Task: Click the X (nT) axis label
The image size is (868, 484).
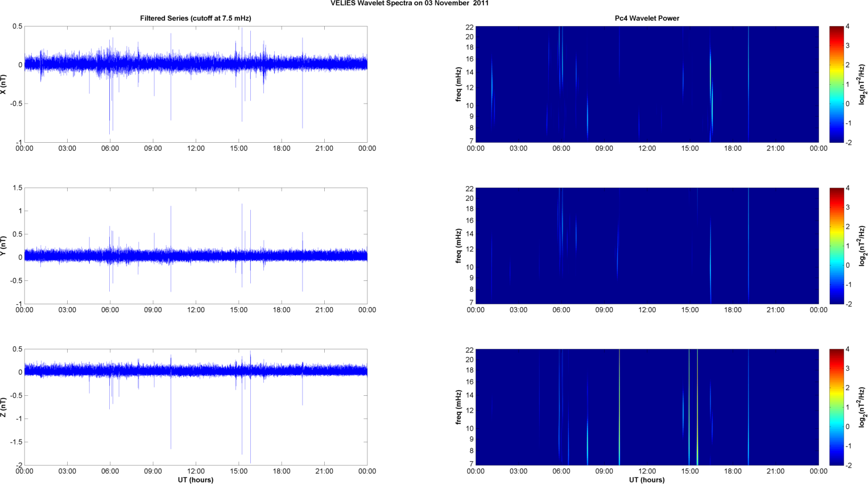Action: 4,84
